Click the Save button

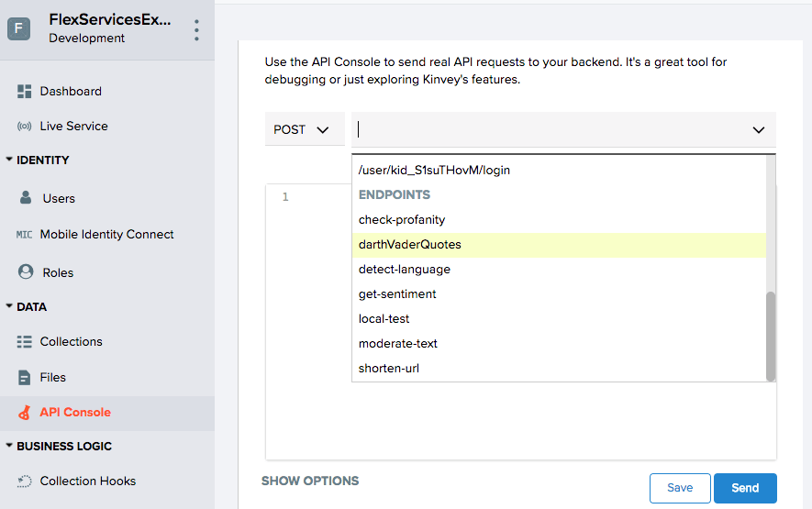coord(679,488)
